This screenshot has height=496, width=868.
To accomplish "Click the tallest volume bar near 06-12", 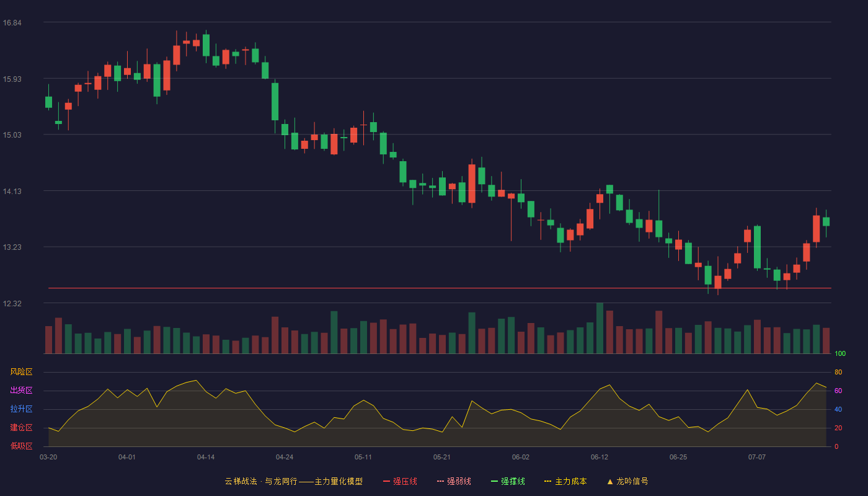I will 600,328.
